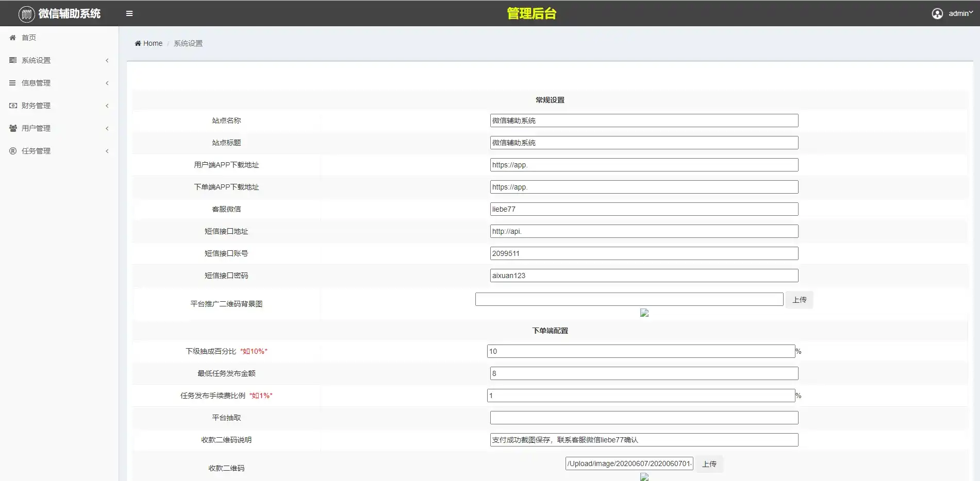Click the 微信辅助系统 logo icon

click(26, 14)
